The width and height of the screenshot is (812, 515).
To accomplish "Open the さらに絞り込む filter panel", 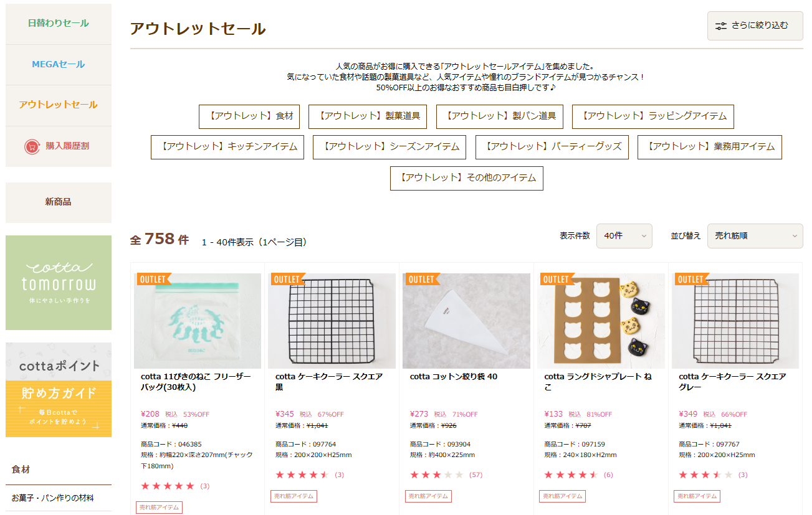I will point(755,26).
